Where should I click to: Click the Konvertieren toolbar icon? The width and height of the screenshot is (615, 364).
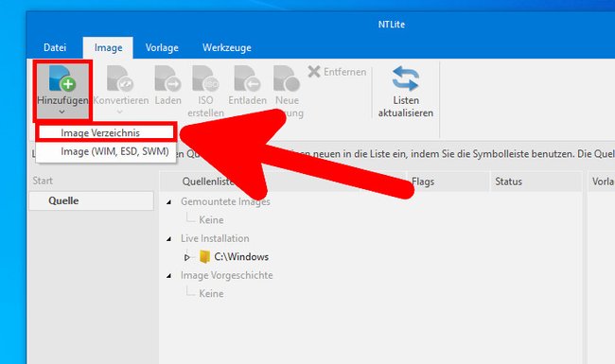120,78
